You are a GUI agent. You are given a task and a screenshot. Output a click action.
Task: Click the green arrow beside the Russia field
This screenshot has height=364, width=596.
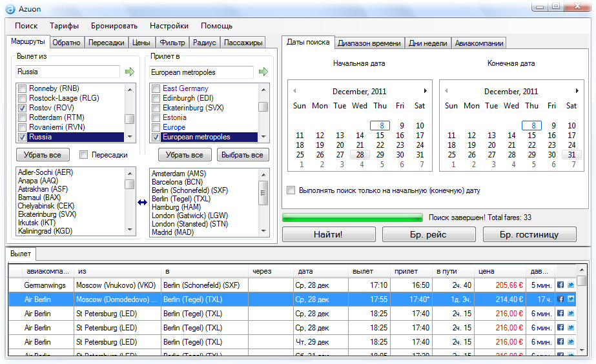[130, 72]
